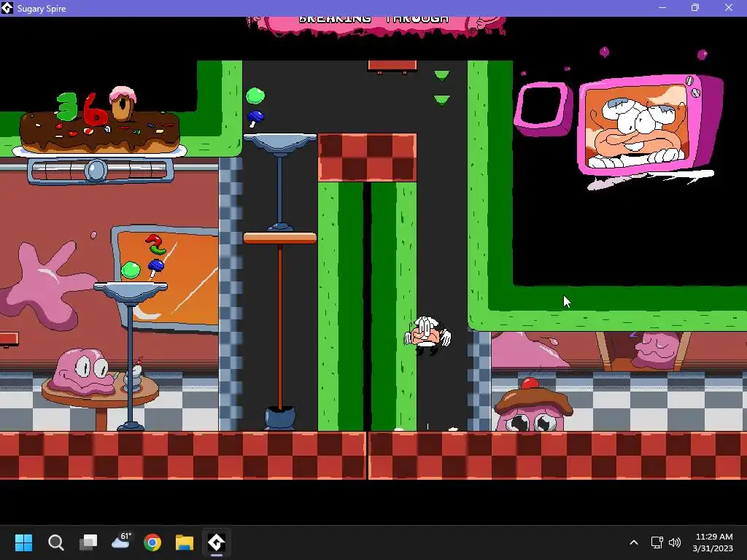Click the Breaking Through level title banner

(376, 26)
